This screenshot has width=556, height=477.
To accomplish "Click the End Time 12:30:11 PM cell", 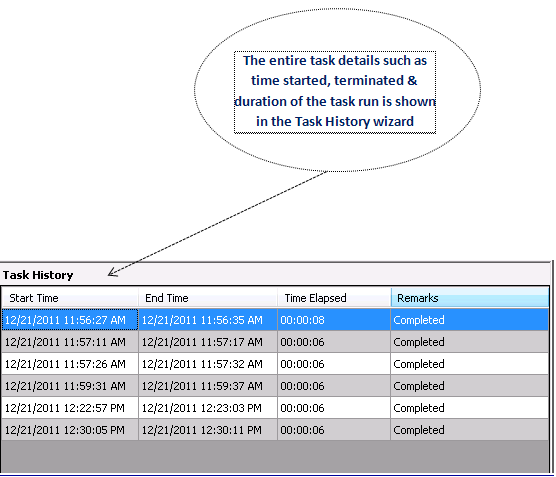I will click(208, 429).
